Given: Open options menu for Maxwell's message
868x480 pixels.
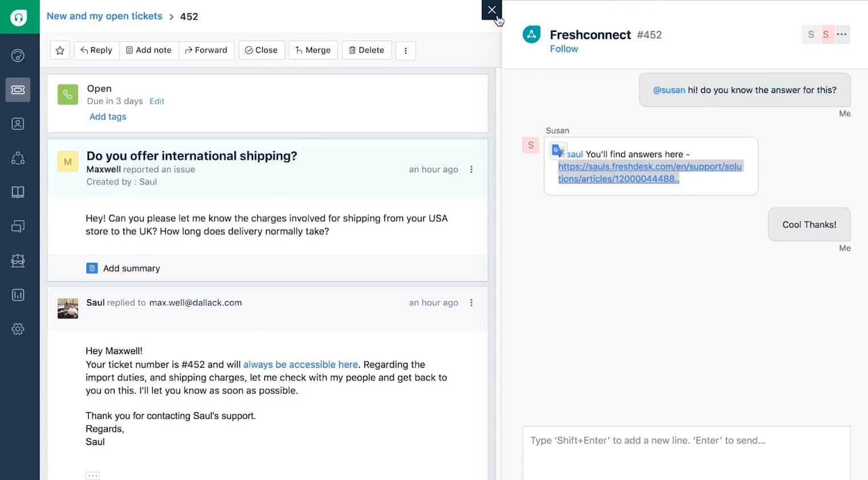Looking at the screenshot, I should pyautogui.click(x=471, y=169).
